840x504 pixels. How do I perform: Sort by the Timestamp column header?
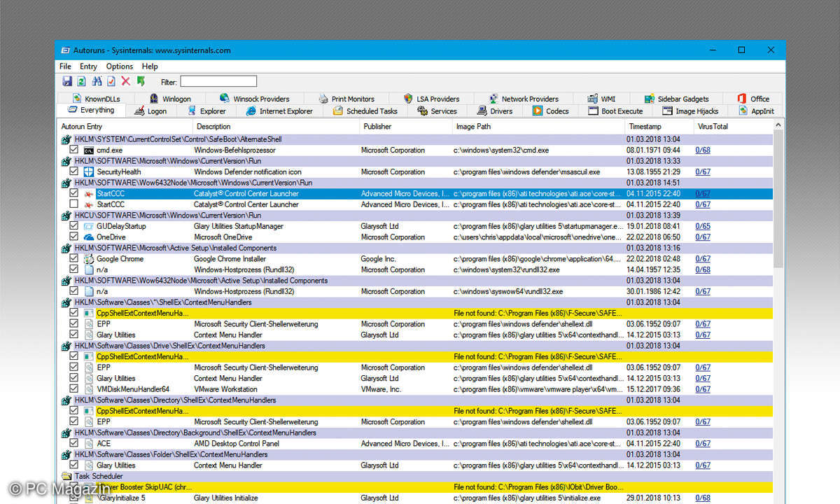click(x=659, y=127)
